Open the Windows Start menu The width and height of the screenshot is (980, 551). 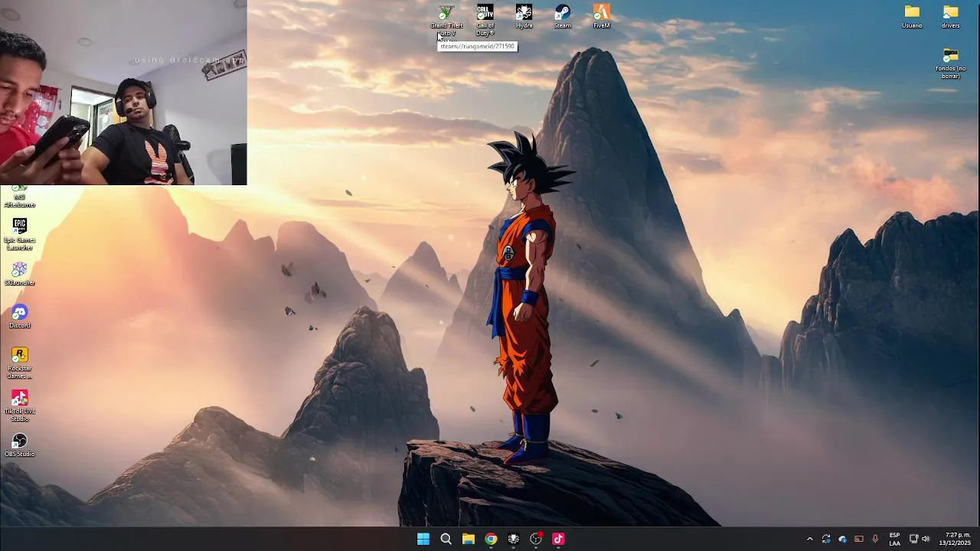(423, 539)
